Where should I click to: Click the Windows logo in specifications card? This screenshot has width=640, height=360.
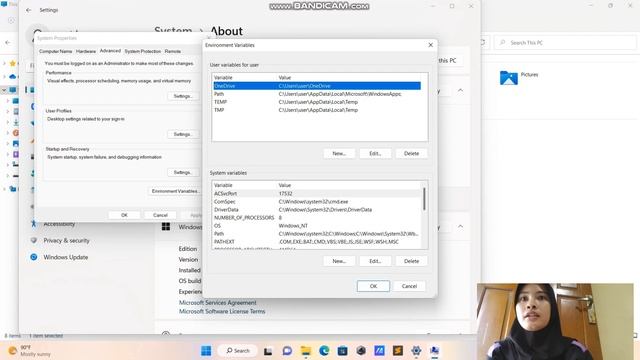tap(166, 227)
